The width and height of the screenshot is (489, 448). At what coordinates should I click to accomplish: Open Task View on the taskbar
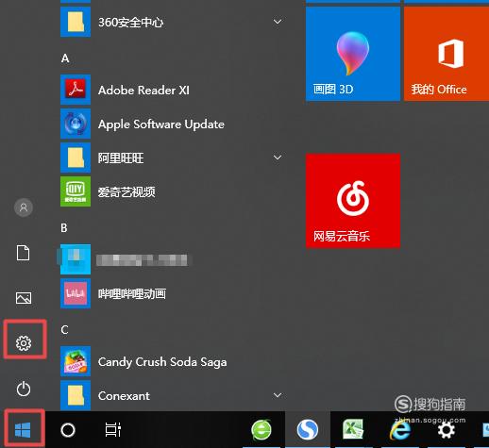tap(113, 430)
